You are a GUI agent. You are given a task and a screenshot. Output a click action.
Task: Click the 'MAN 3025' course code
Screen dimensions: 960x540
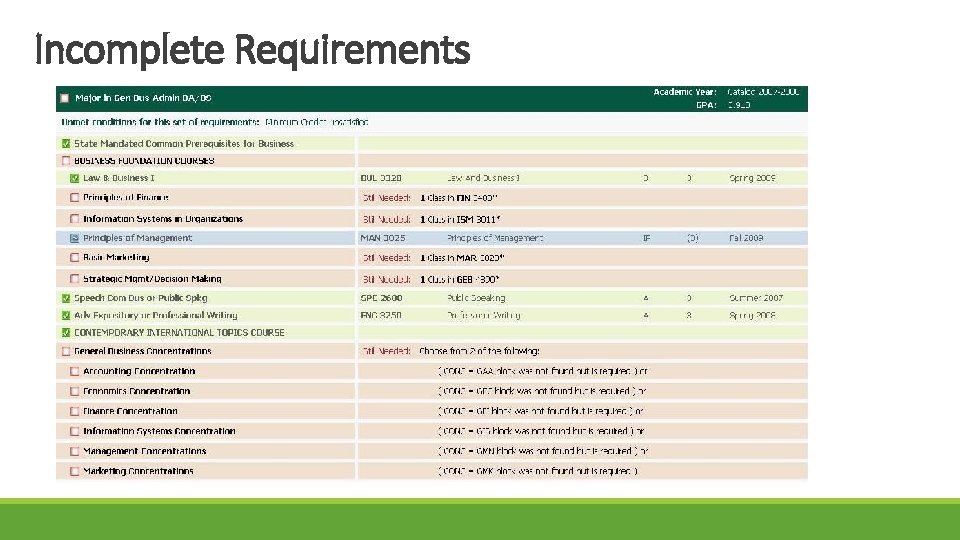point(383,238)
